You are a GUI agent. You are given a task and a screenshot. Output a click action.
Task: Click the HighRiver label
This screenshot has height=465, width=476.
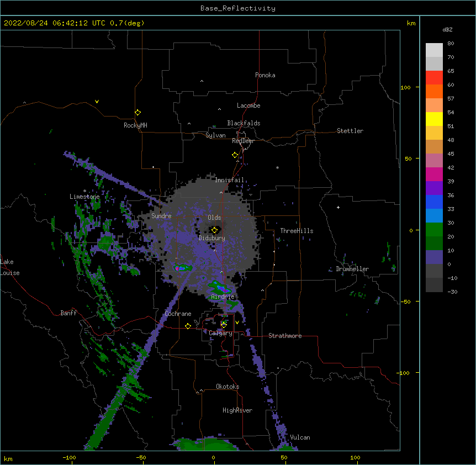click(237, 410)
